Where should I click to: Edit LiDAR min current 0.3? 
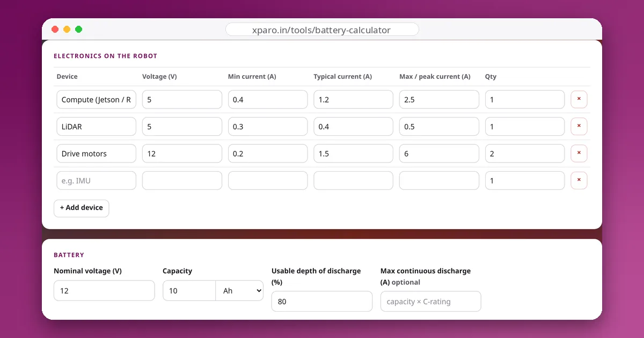click(x=268, y=127)
